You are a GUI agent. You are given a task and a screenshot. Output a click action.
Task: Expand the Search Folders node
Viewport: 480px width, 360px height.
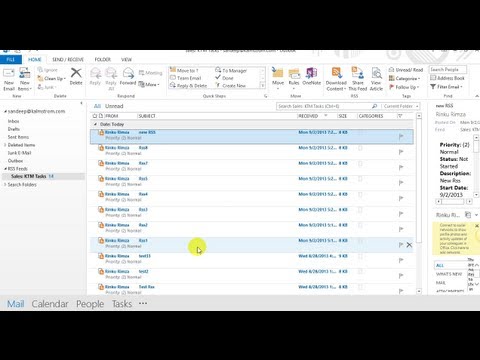(x=5, y=184)
